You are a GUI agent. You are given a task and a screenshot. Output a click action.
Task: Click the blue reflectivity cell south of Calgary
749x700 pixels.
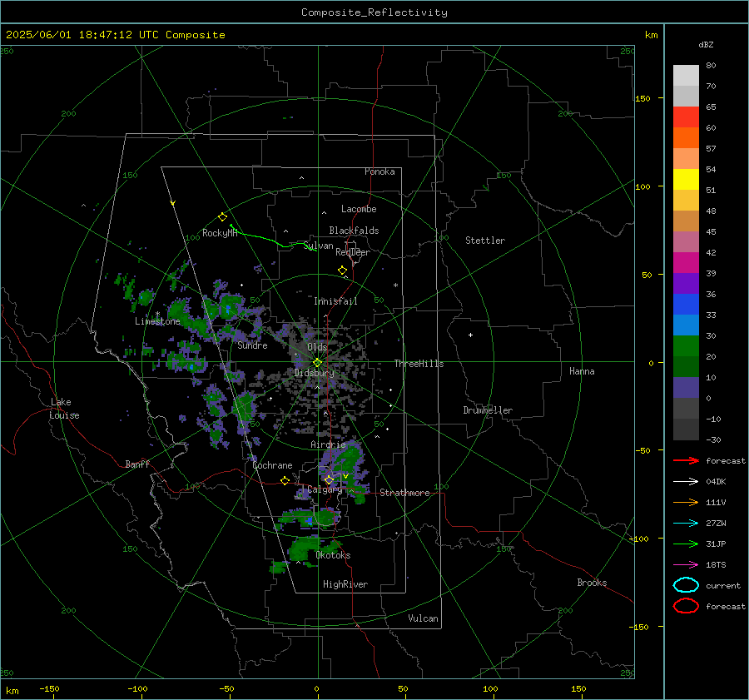coord(310,520)
